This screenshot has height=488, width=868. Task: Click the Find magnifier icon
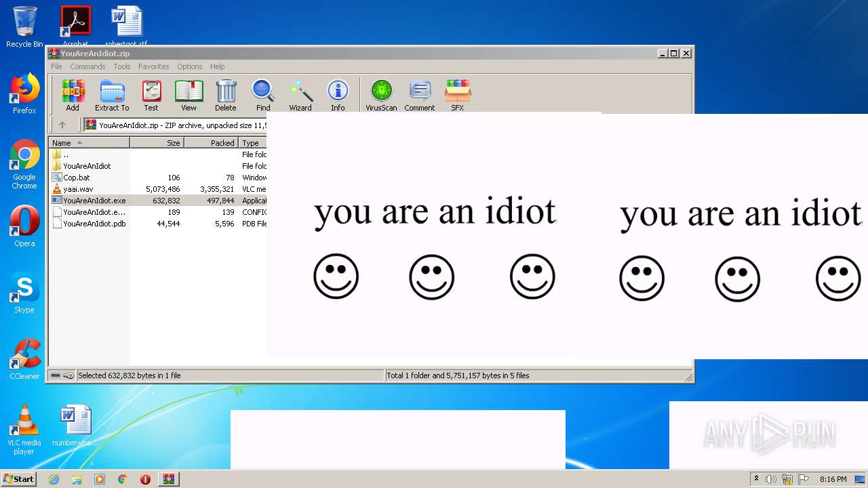click(x=263, y=96)
